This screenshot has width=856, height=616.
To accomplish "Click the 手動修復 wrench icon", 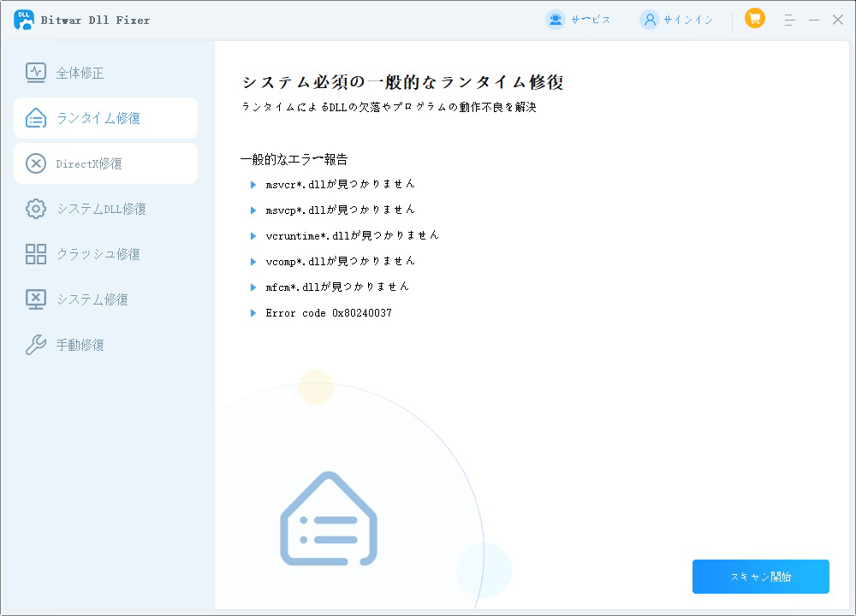I will [36, 344].
